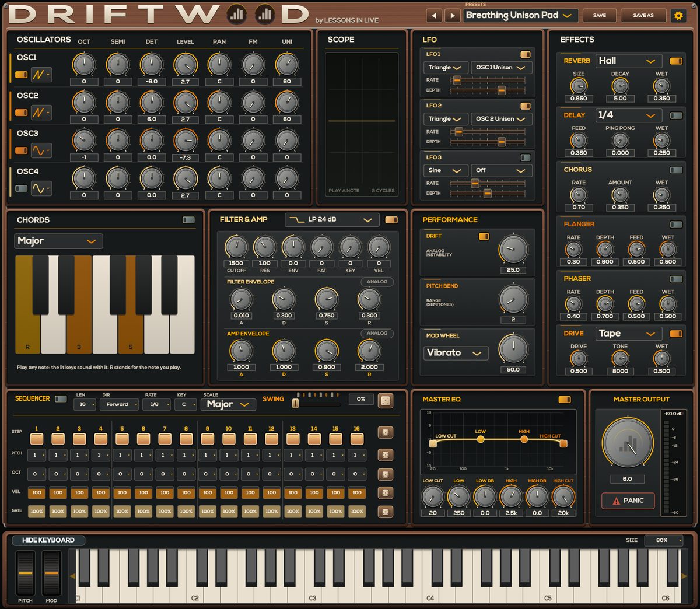Open keyboard SIZE 80% dropdown
Viewport: 700px width, 609px height.
[664, 541]
